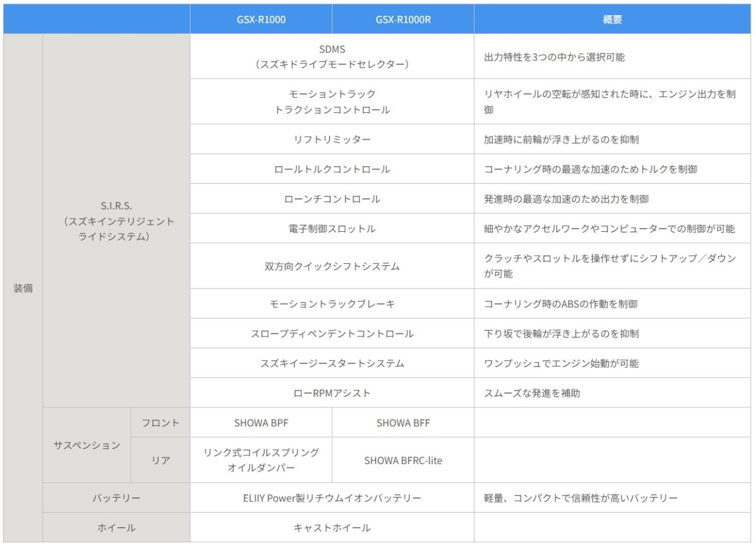Click the キャストホイール wheel cell

(x=332, y=528)
